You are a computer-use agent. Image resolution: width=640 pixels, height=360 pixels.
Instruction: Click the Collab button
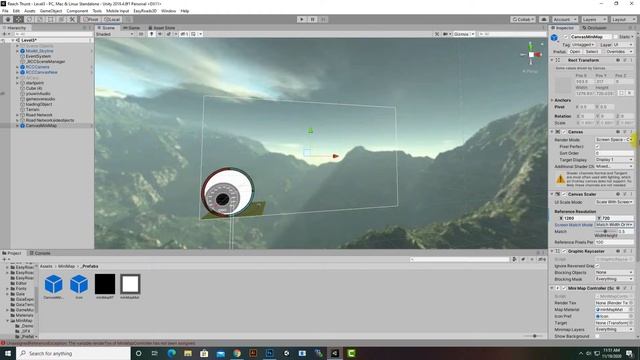tap(523, 19)
